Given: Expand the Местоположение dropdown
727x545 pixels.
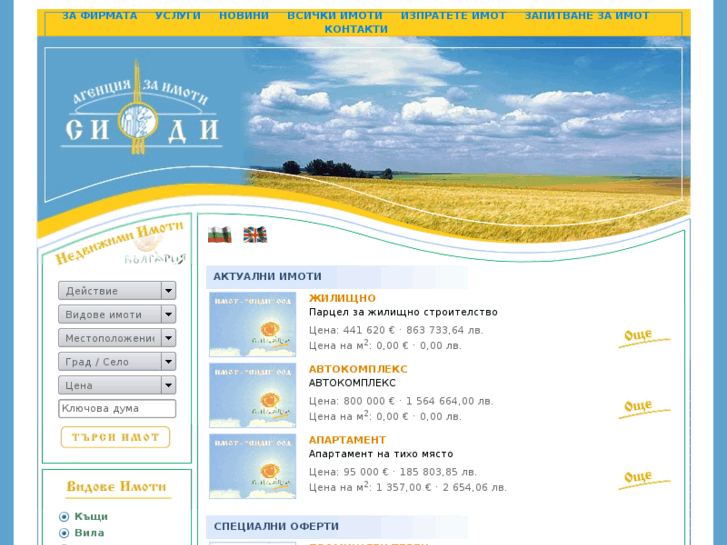Looking at the screenshot, I should coord(117,338).
